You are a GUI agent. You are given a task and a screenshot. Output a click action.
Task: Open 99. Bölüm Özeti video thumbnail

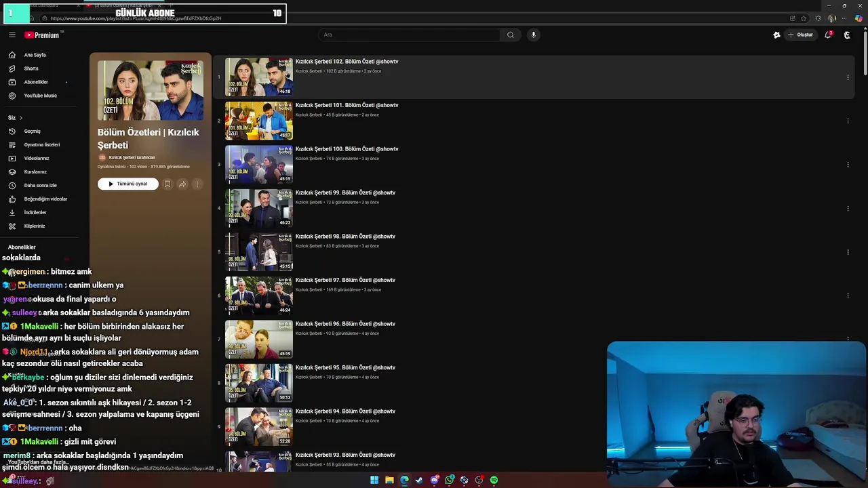pyautogui.click(x=259, y=208)
